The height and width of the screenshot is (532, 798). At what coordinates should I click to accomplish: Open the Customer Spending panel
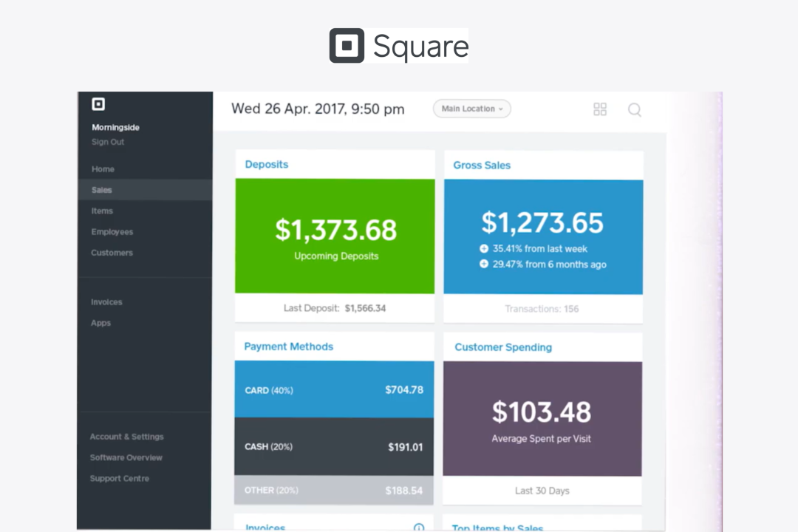pyautogui.click(x=502, y=347)
